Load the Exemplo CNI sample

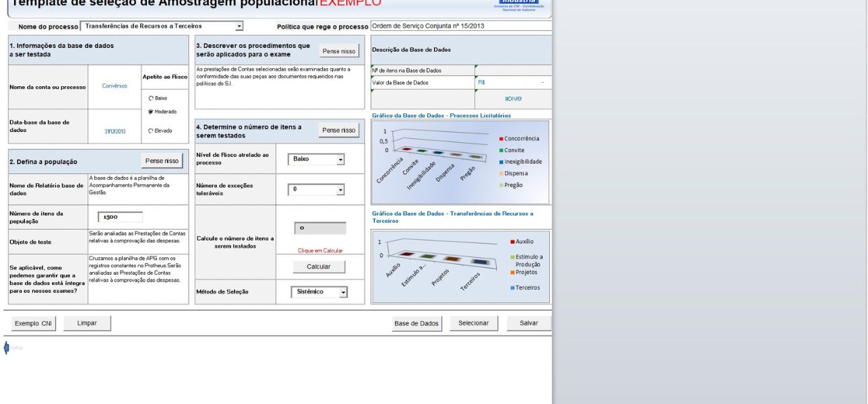pos(33,323)
